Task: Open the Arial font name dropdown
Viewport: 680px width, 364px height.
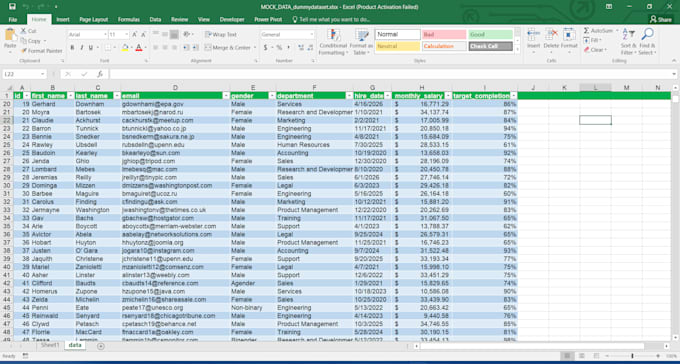Action: (x=105, y=34)
